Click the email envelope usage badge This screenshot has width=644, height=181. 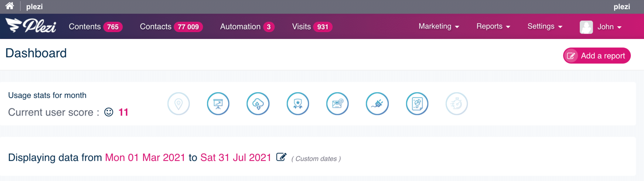pyautogui.click(x=337, y=104)
